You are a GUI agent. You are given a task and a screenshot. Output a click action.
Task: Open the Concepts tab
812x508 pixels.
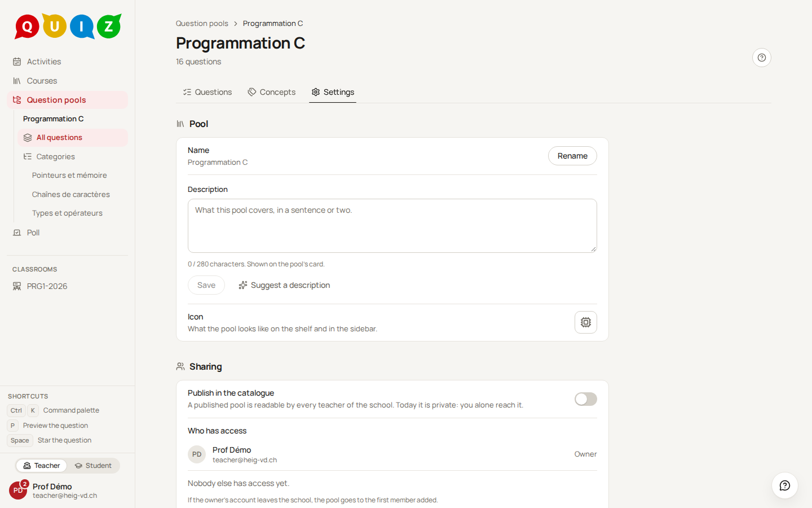point(272,92)
